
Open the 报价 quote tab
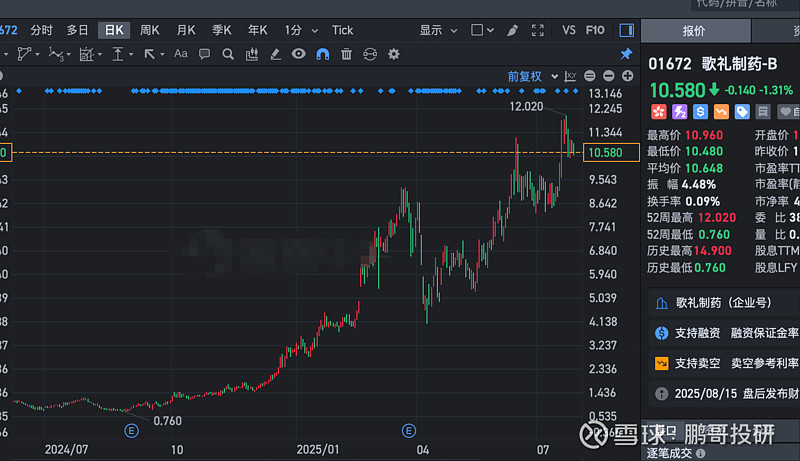695,31
